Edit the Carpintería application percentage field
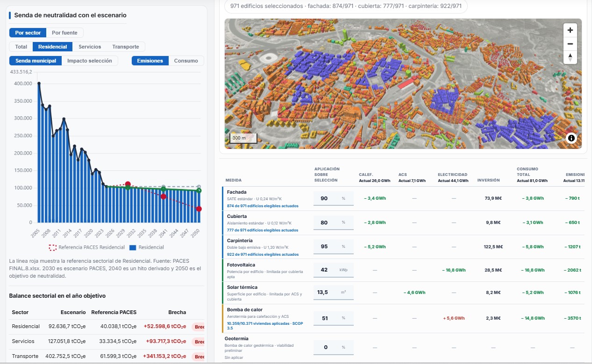592x364 pixels. 334,246
